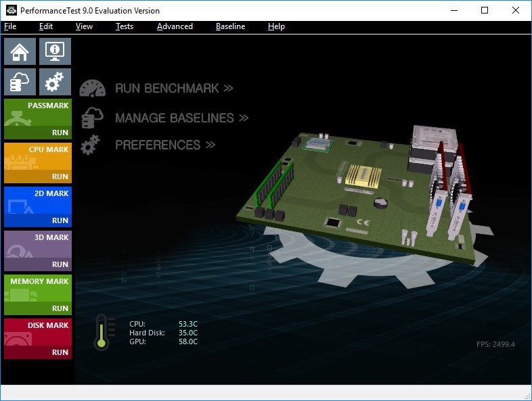The image size is (532, 401).
Task: Open the Preferences gears sidebar icon
Action: point(55,82)
